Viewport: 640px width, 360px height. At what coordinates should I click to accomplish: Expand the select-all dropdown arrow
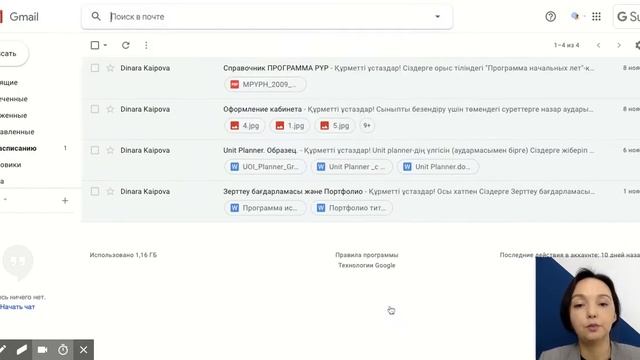(105, 45)
